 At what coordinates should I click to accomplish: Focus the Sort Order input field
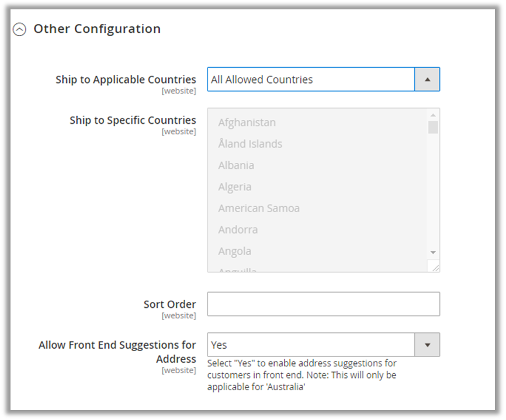tap(323, 304)
